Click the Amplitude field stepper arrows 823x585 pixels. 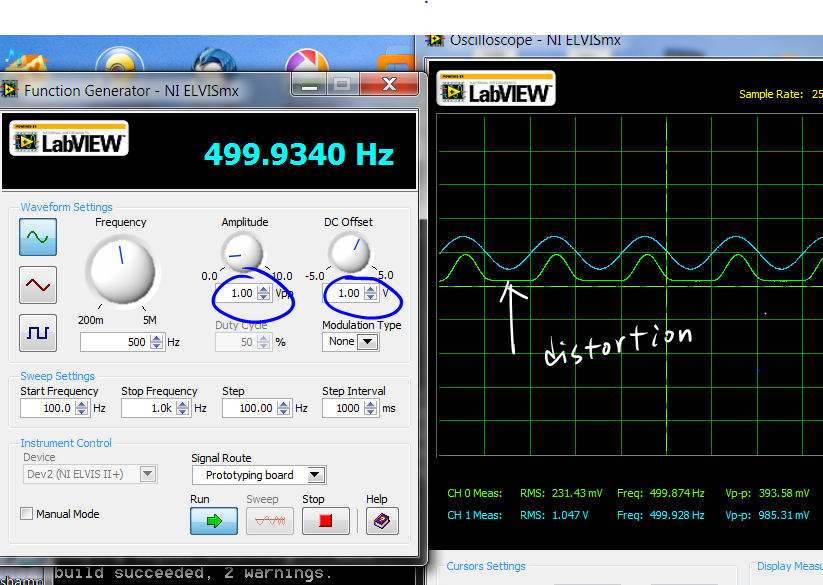point(263,293)
